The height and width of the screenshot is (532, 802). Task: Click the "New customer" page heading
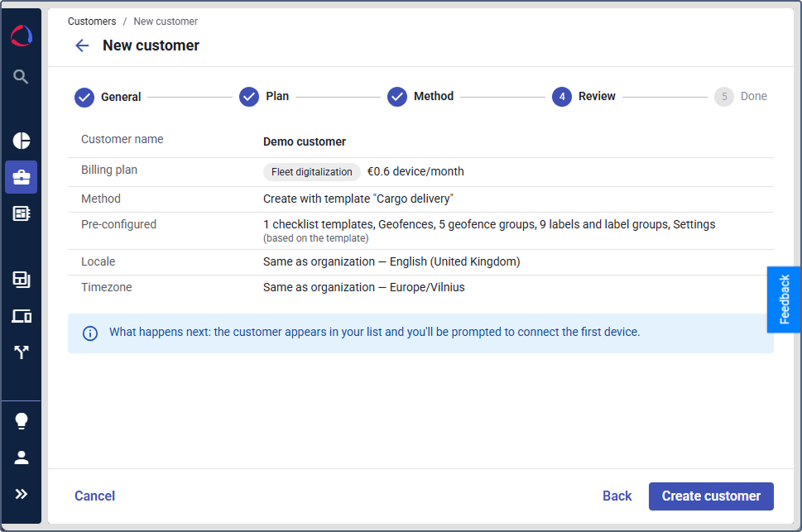(151, 46)
